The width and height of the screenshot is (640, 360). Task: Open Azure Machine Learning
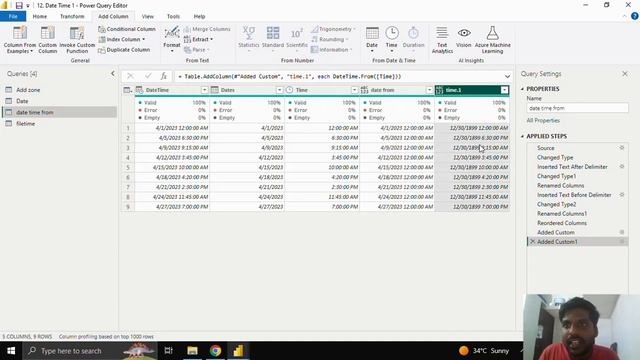493,40
